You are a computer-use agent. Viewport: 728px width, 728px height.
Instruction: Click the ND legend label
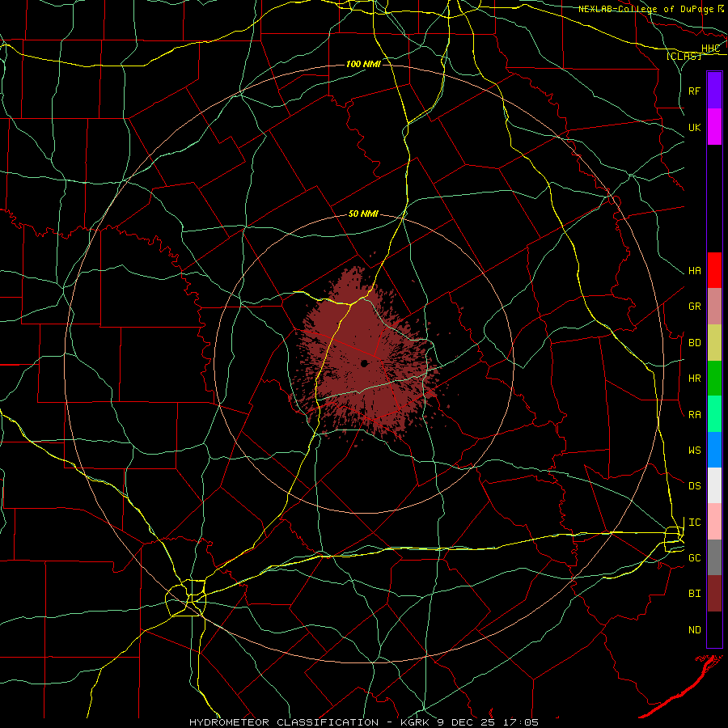tap(695, 630)
